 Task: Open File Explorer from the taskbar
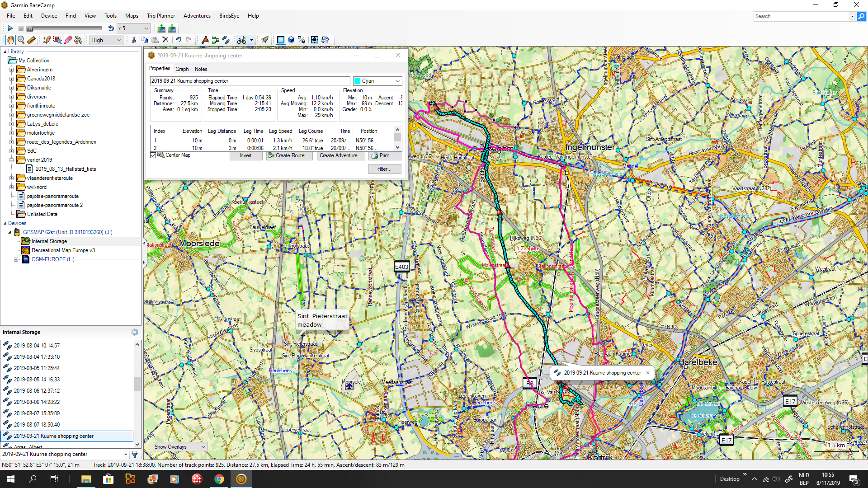pos(86,479)
